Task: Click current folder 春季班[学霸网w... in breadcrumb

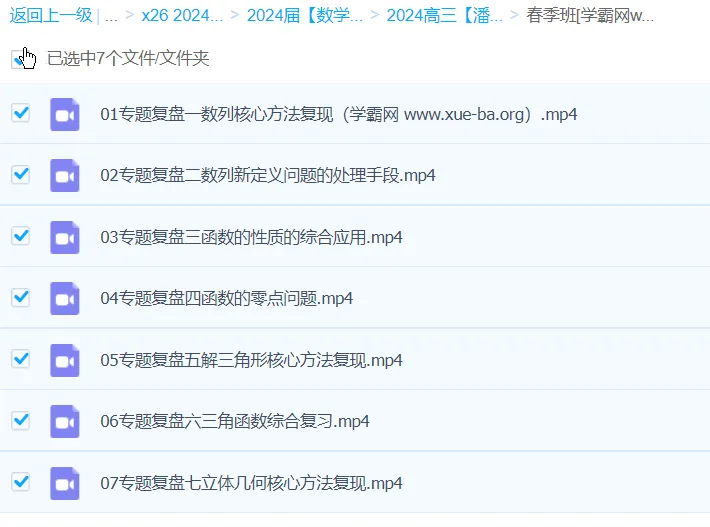Action: coord(590,15)
